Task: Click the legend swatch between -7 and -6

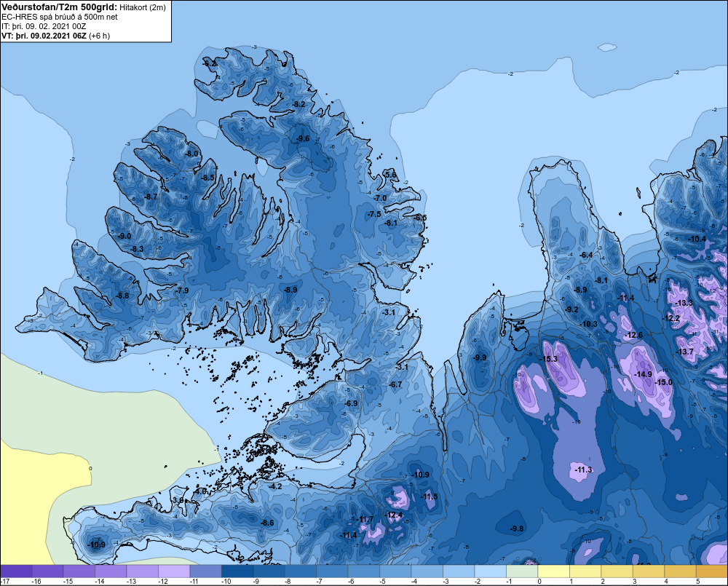Action: [x=332, y=571]
